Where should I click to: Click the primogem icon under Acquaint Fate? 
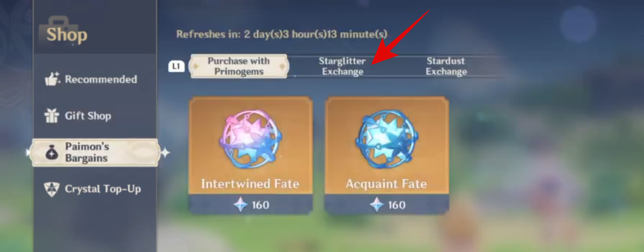[376, 205]
